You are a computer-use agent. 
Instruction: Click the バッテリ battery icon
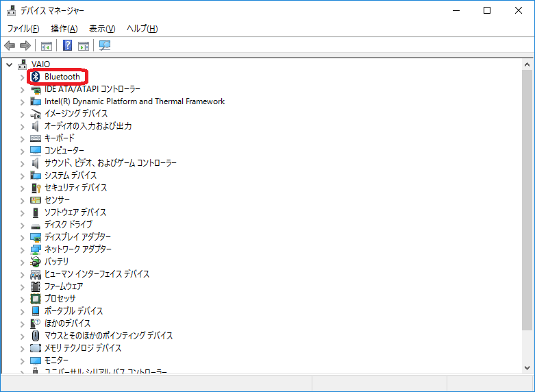(36, 262)
